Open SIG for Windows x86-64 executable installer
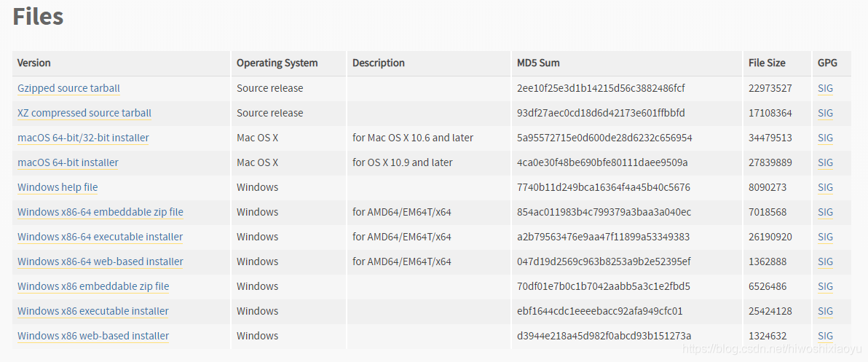The height and width of the screenshot is (362, 868). pyautogui.click(x=825, y=237)
